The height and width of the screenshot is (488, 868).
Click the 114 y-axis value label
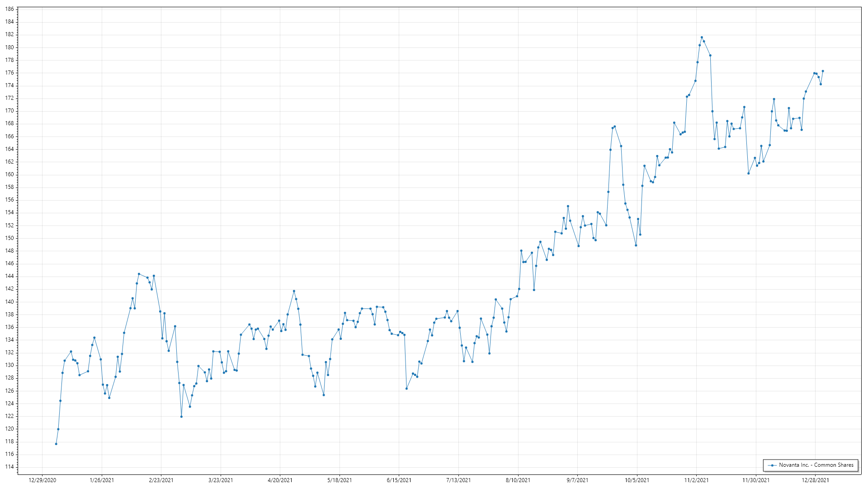(9, 467)
